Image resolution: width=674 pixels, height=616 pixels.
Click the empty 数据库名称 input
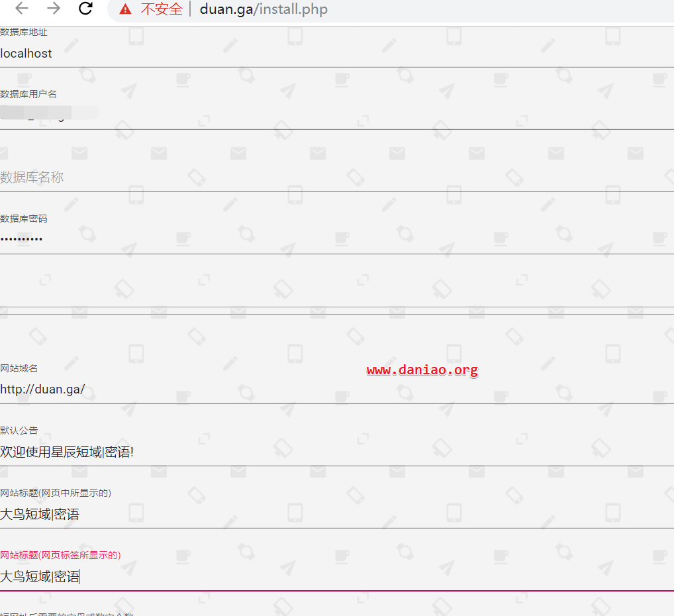tap(265, 178)
